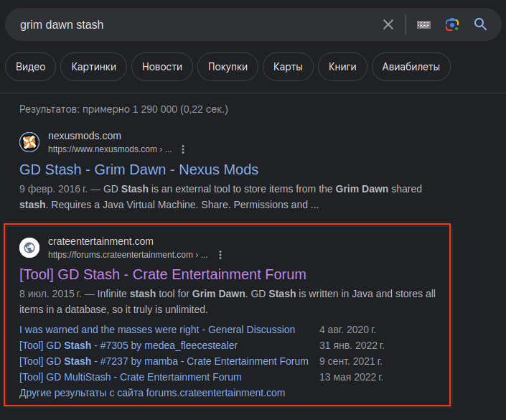Click the date 13 мая 2022 г.
The width and height of the screenshot is (506, 420).
(x=352, y=377)
